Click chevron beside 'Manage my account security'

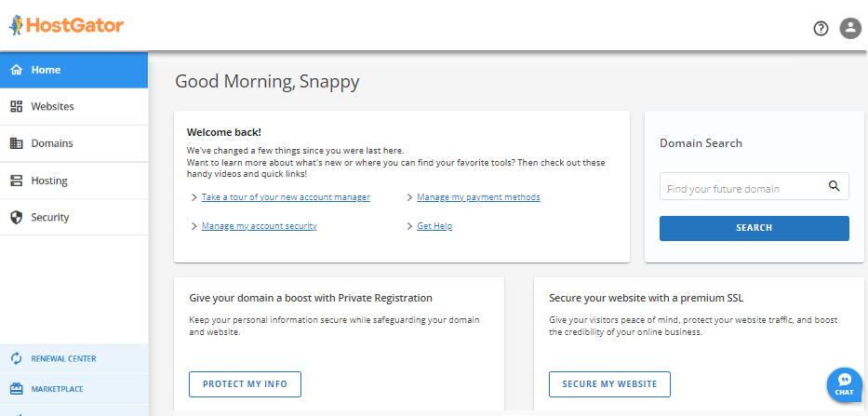point(194,226)
